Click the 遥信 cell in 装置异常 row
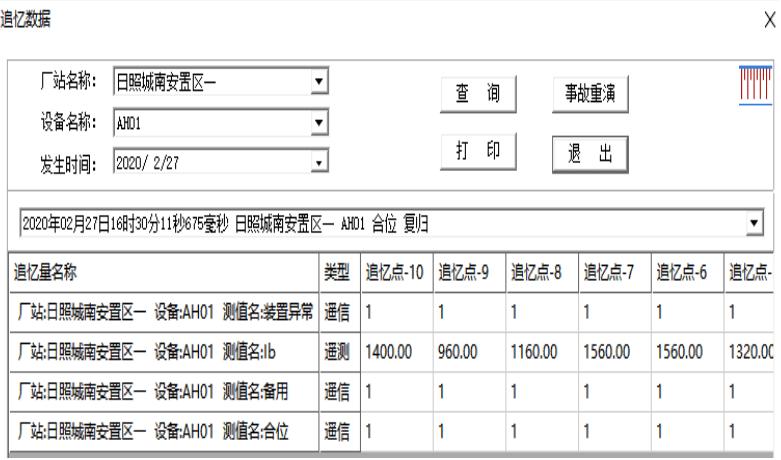The width and height of the screenshot is (781, 460). click(340, 312)
